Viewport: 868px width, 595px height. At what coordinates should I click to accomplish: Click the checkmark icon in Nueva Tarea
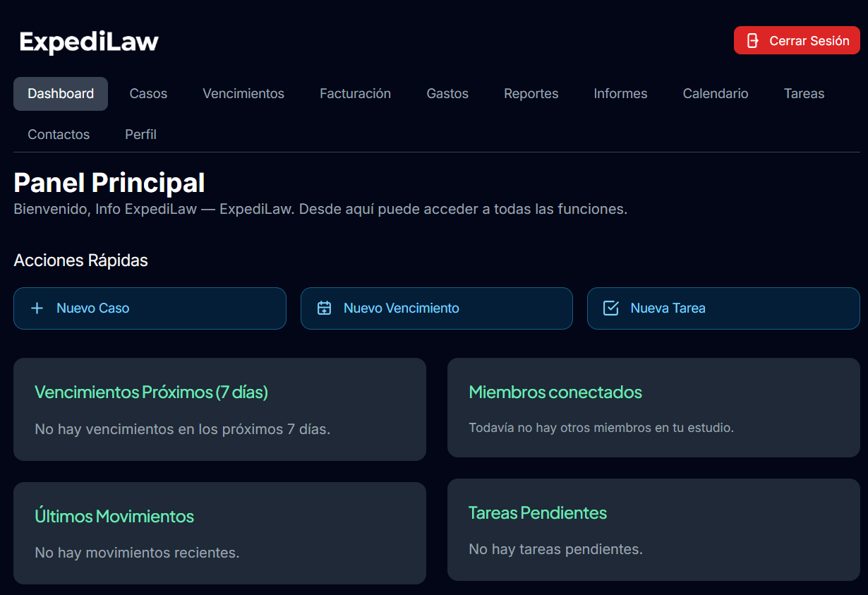(610, 308)
